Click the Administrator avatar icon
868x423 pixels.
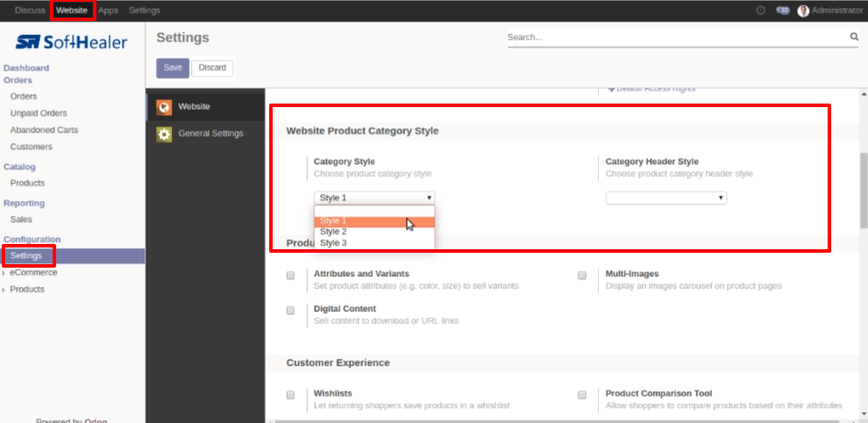pos(803,11)
